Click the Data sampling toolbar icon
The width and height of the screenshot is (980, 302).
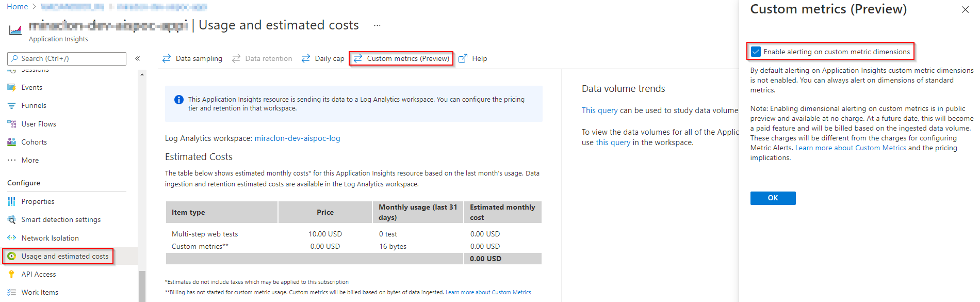click(x=167, y=58)
